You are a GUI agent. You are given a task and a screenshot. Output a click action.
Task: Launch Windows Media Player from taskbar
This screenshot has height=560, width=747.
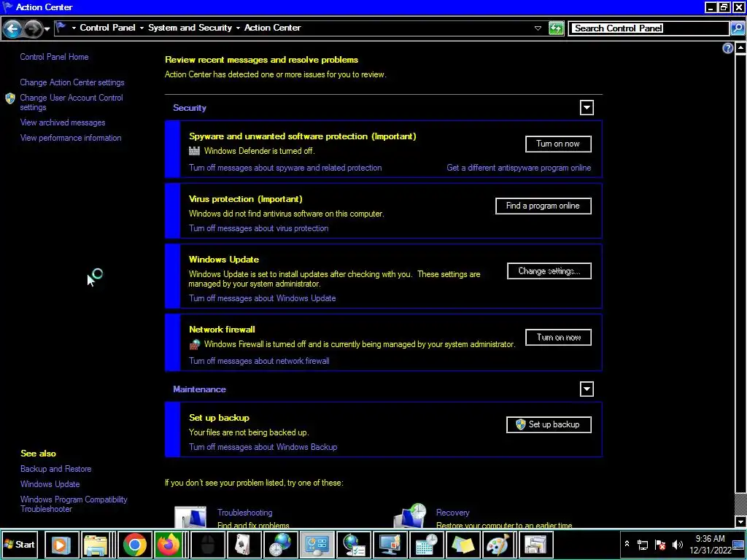[61, 545]
